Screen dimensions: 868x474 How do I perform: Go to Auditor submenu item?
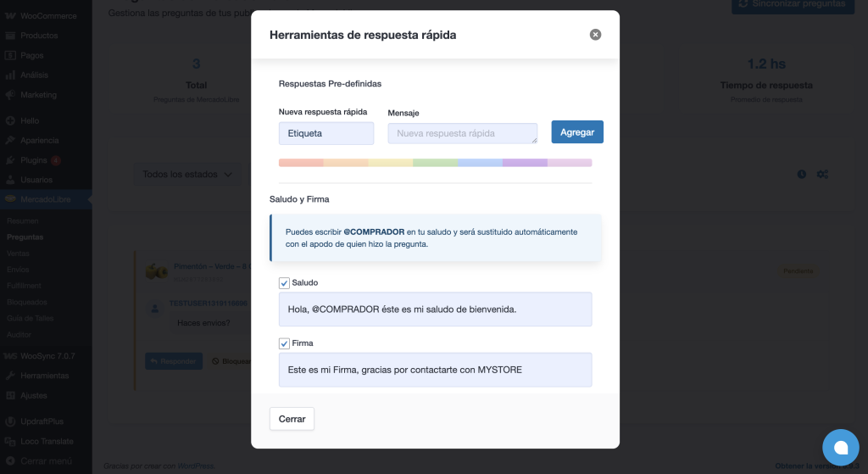click(x=19, y=334)
